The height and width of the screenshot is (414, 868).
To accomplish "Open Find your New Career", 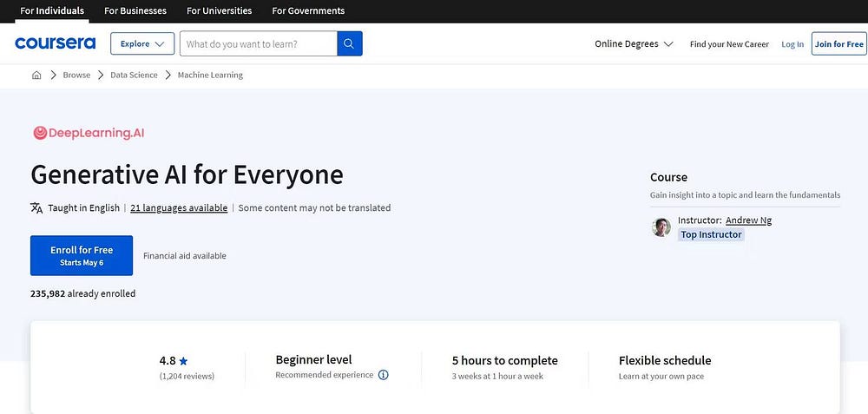I will [x=729, y=44].
